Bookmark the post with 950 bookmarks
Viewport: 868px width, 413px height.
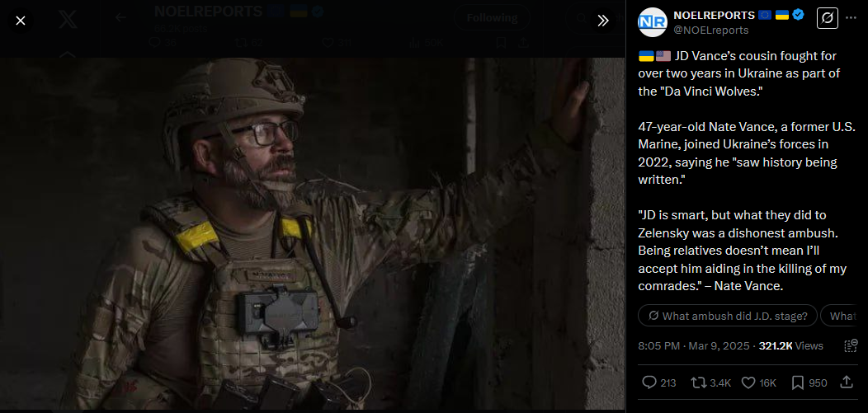809,382
